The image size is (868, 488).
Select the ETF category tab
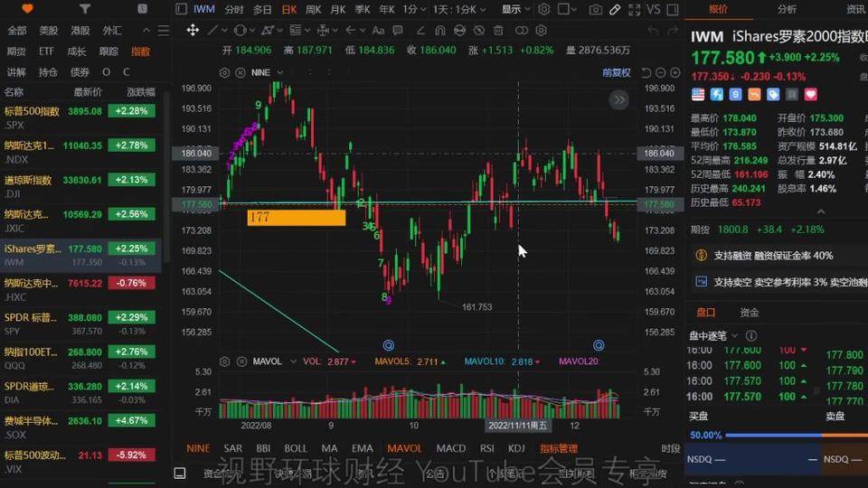pyautogui.click(x=46, y=52)
